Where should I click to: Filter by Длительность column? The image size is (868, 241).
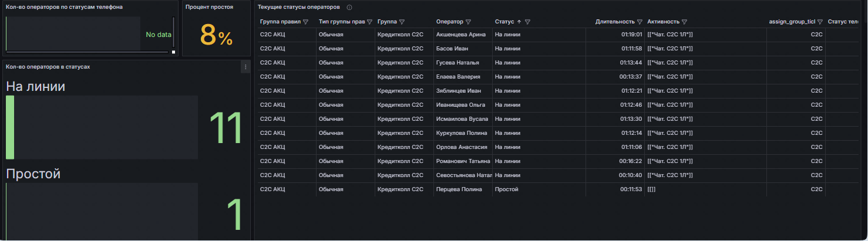[640, 22]
